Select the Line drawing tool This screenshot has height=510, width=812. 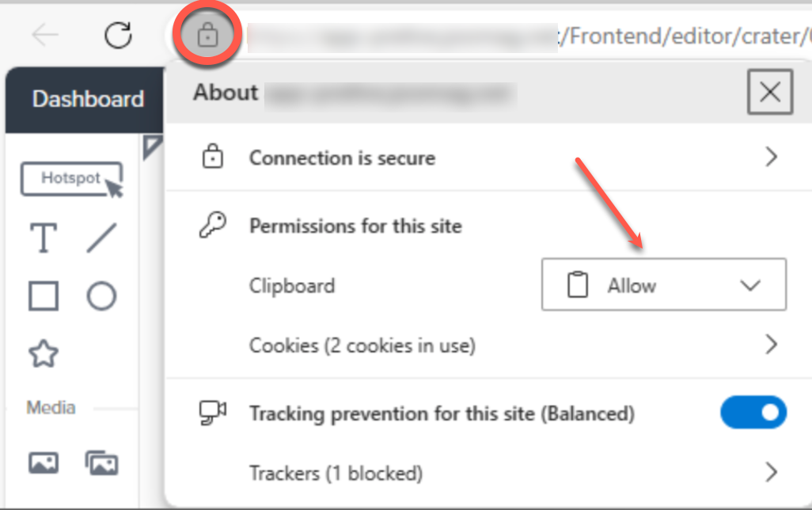[103, 237]
